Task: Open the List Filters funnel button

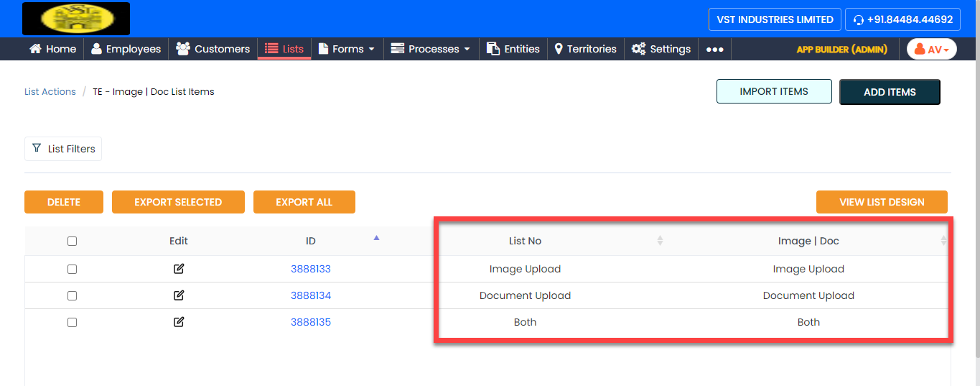Action: coord(63,149)
